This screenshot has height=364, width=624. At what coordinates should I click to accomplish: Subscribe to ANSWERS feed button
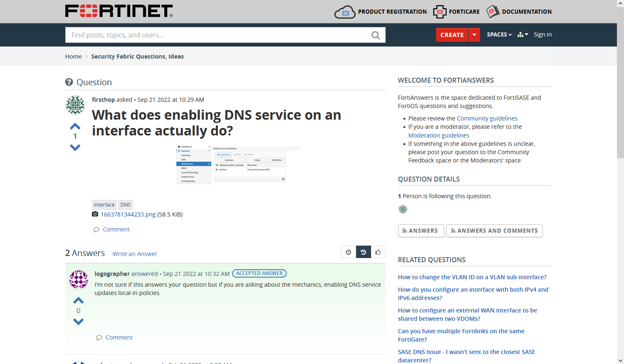(421, 231)
